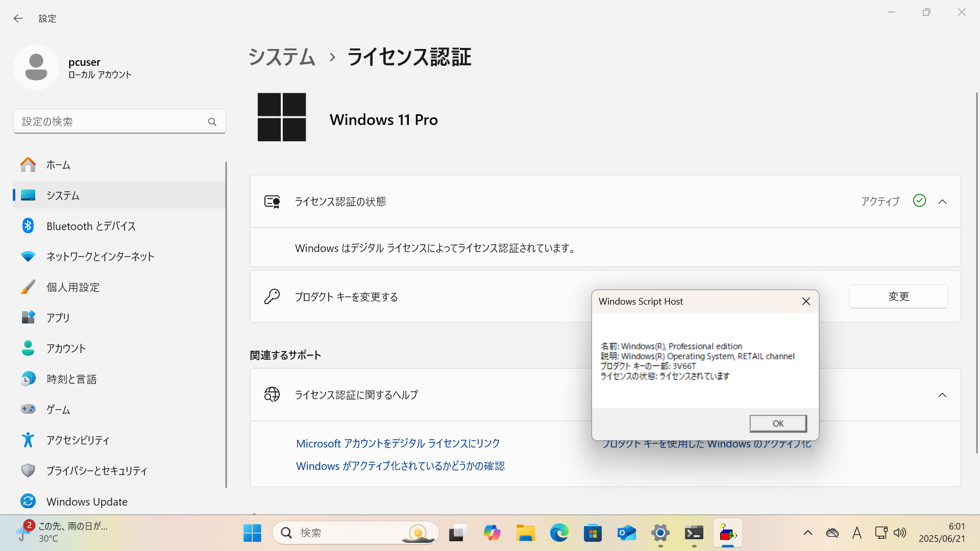Click the search magnifier in settings search box
This screenshot has width=980, height=551.
[x=212, y=122]
